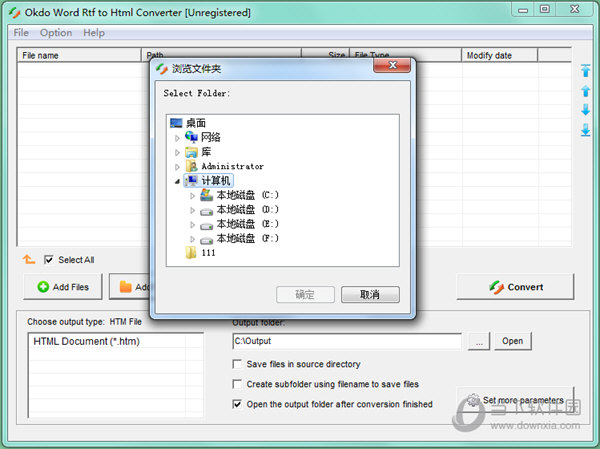Click the move-to-bottom arrow icon

(x=585, y=130)
